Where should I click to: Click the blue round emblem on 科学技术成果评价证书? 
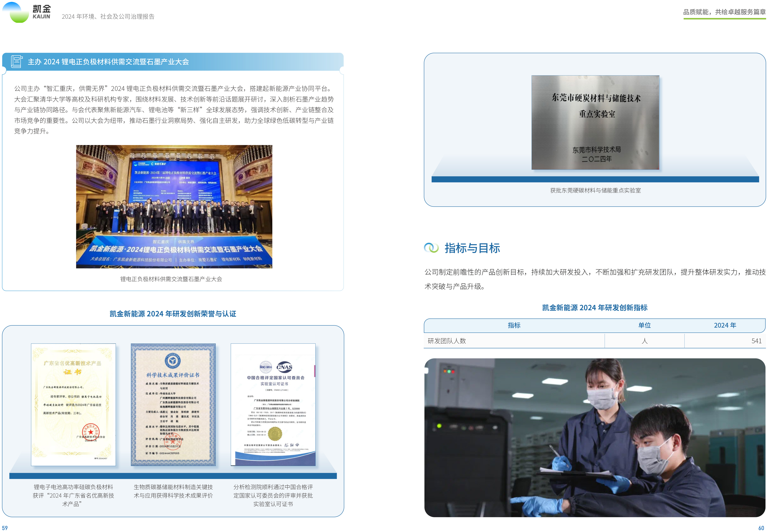(173, 361)
